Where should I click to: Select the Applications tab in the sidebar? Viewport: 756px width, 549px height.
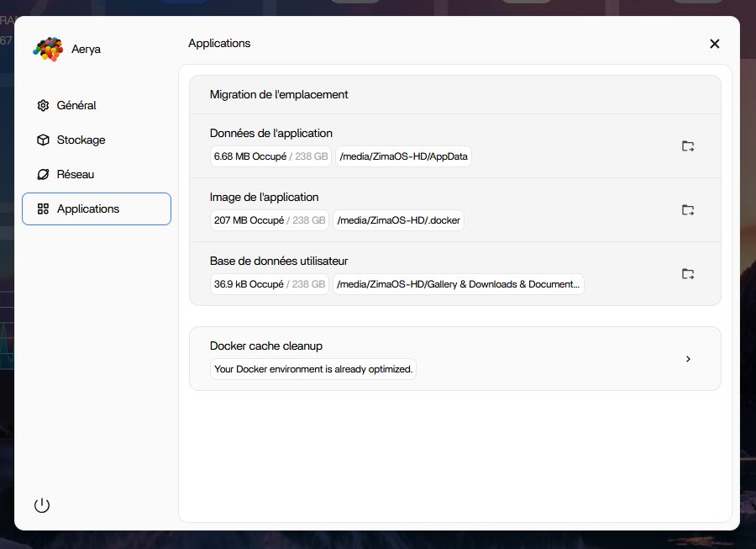click(x=97, y=209)
